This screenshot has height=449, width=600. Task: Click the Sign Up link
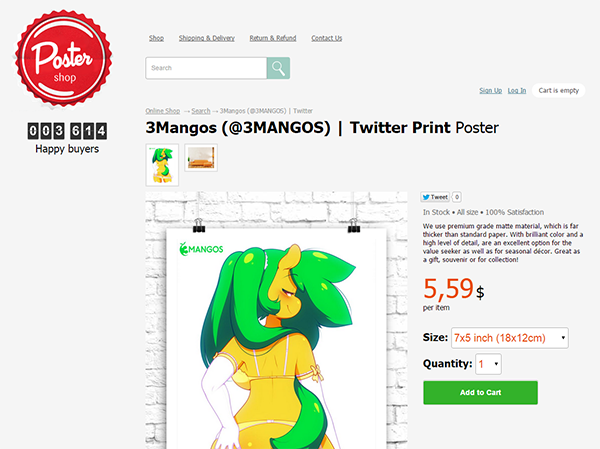[x=491, y=90]
